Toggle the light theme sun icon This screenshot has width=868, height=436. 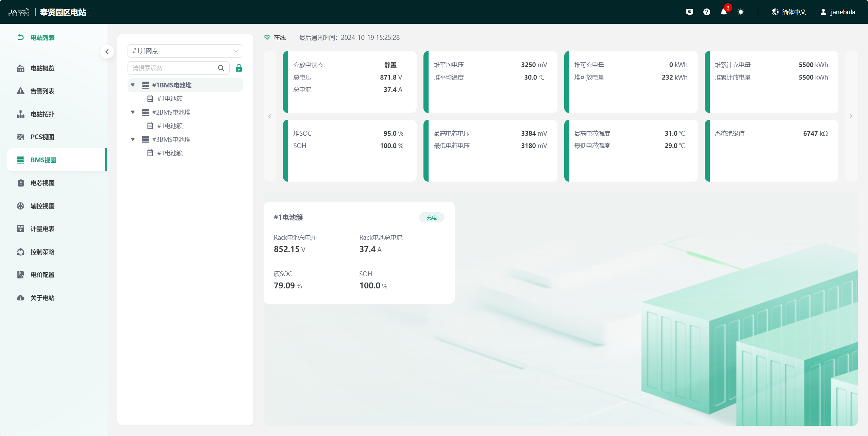(x=740, y=12)
